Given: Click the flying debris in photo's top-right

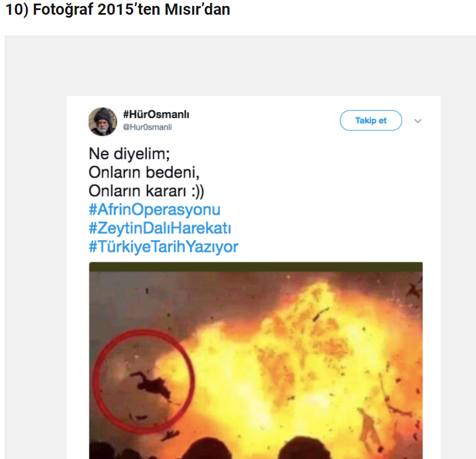Looking at the screenshot, I should pyautogui.click(x=413, y=290).
